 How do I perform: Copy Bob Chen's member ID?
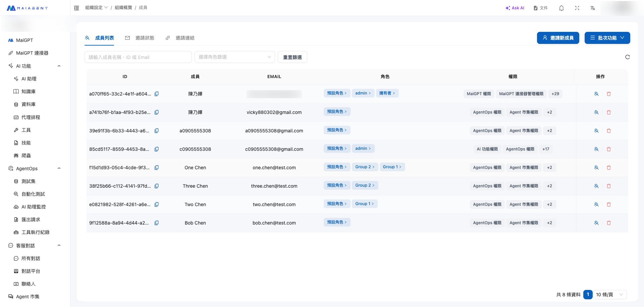[157, 223]
